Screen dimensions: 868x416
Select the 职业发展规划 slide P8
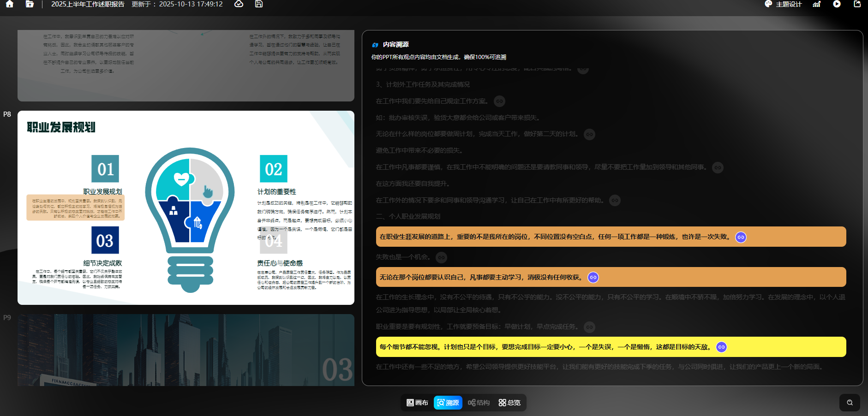[x=186, y=208]
